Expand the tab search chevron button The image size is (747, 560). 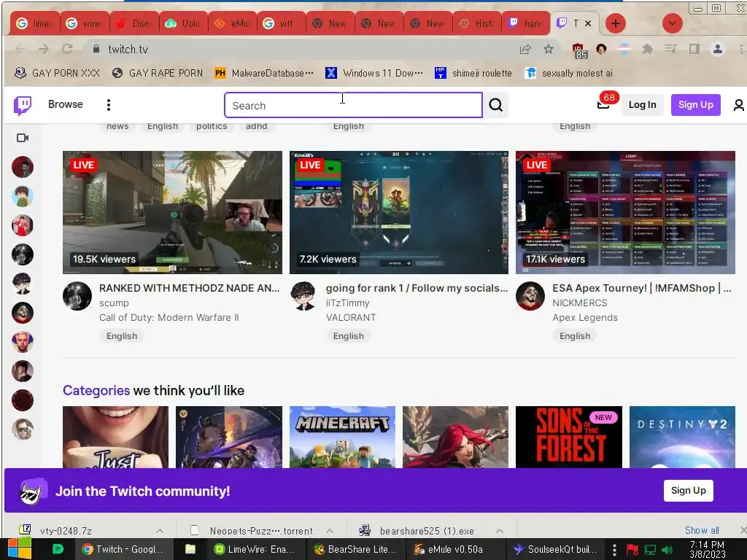click(672, 23)
